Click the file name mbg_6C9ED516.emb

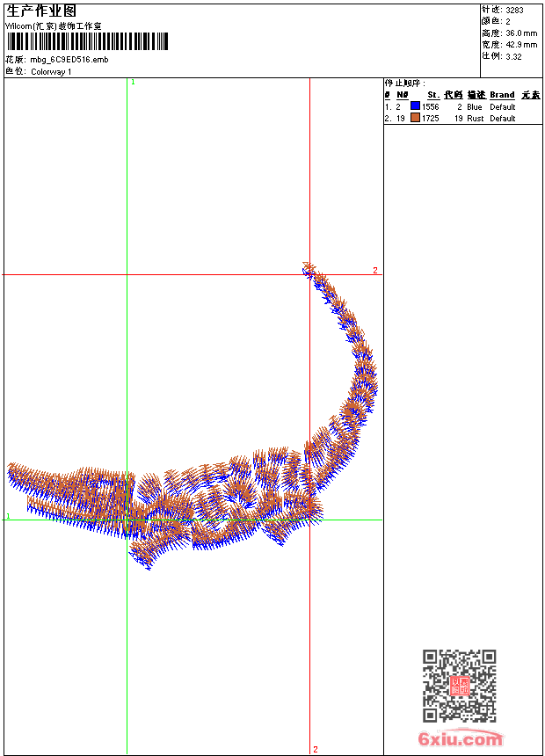coord(69,60)
